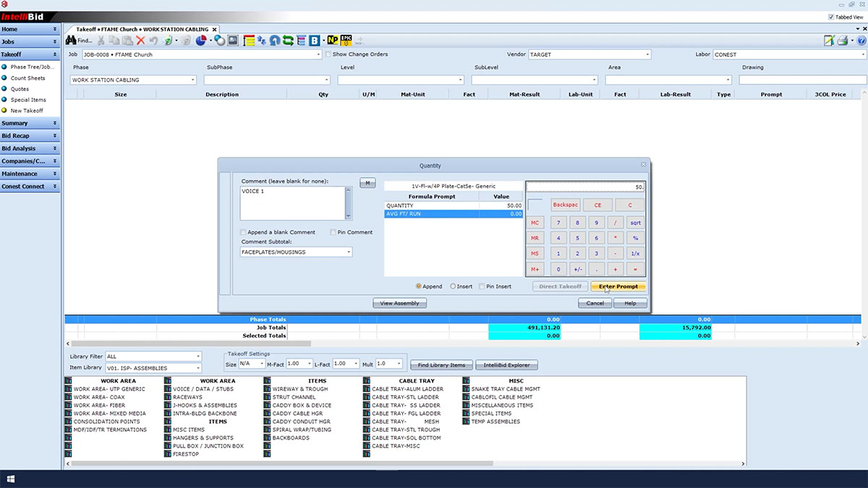Toggle the Show Change Orders checkbox

tap(328, 54)
